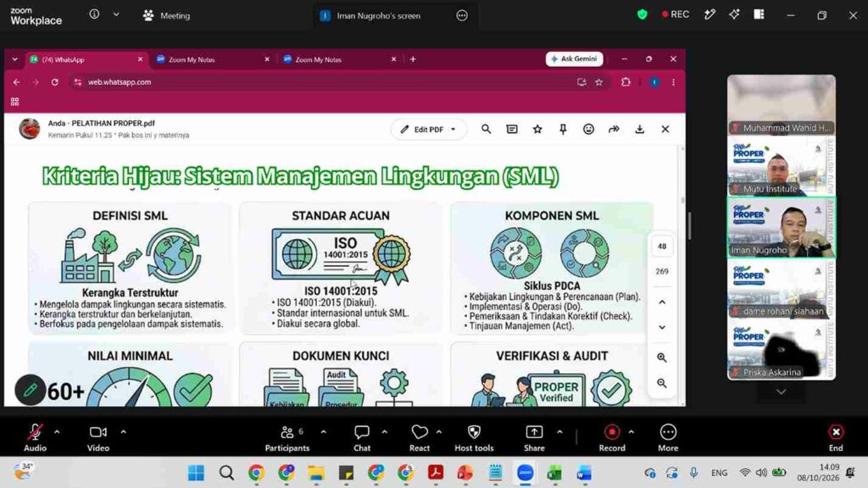Pin the PDF message with pin icon
The width and height of the screenshot is (868, 488).
pyautogui.click(x=563, y=129)
